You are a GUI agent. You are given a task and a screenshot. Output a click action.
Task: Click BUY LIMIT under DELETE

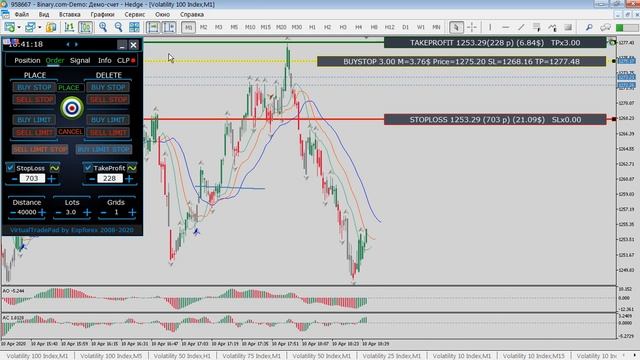(x=108, y=120)
